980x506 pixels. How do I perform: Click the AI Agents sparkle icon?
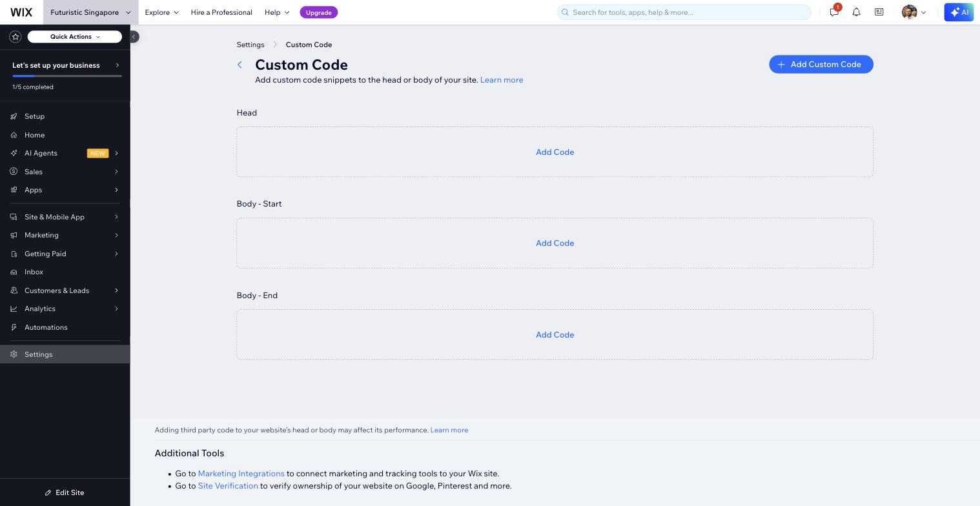[x=14, y=153]
